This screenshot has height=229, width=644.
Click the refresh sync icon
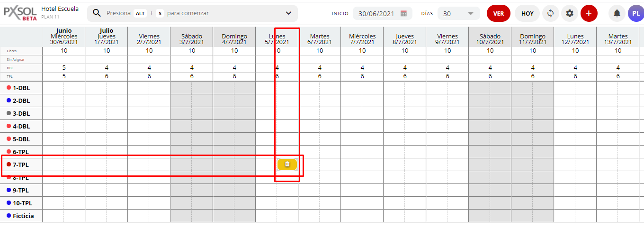[x=550, y=13]
